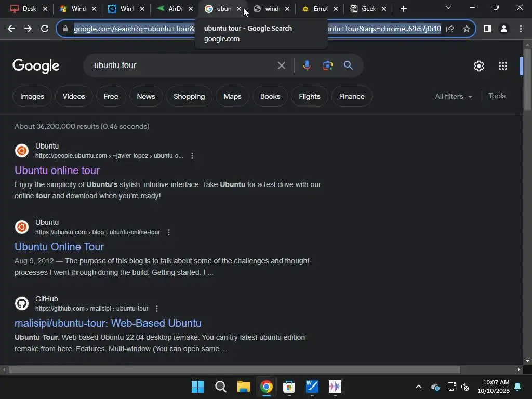532x399 pixels.
Task: Open the notifications bell
Action: coord(518,387)
